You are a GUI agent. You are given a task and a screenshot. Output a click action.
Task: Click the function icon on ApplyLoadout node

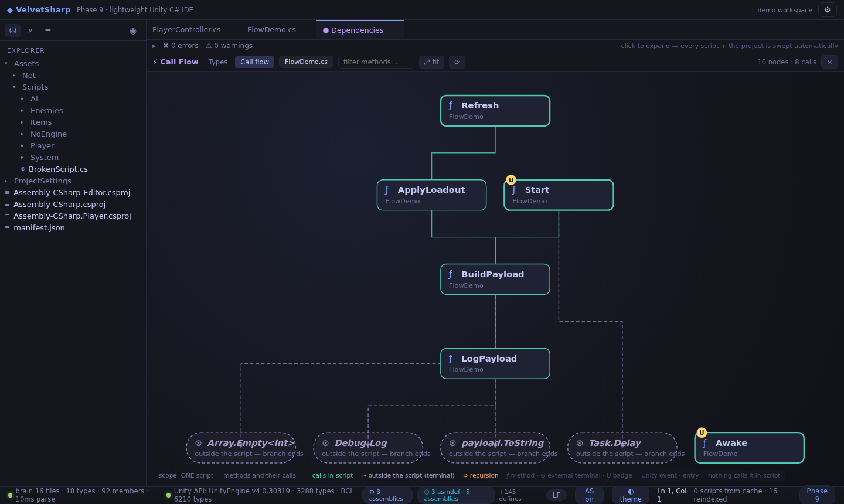387,190
